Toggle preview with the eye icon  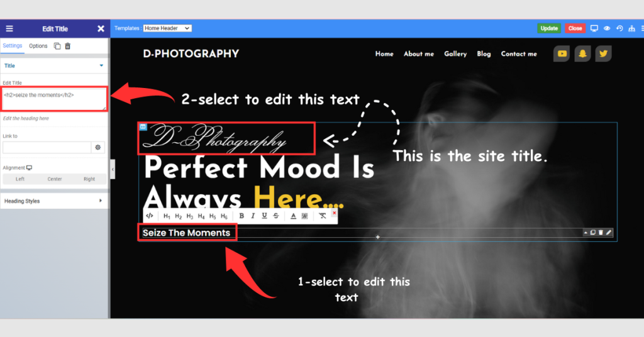coord(607,28)
